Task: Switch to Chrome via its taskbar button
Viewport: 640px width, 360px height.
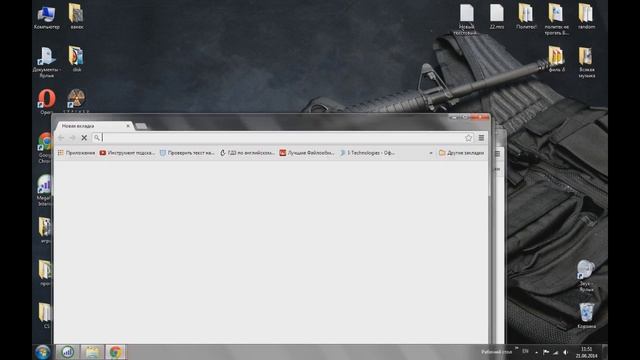Action: click(x=116, y=352)
